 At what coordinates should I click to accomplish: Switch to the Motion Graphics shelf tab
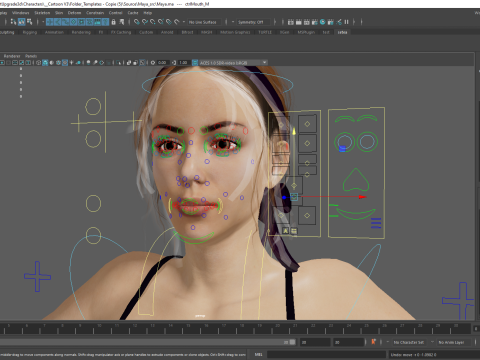click(235, 32)
